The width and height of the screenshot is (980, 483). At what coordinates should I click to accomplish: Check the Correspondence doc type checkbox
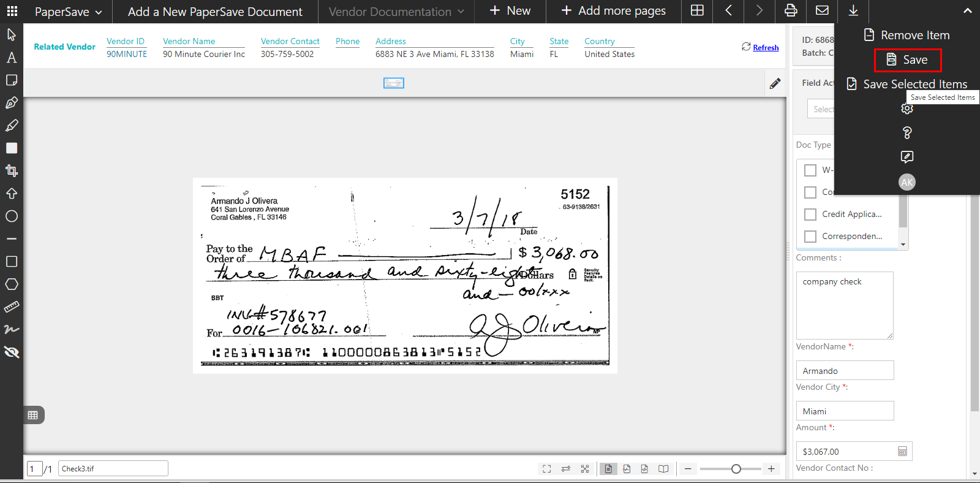click(810, 237)
